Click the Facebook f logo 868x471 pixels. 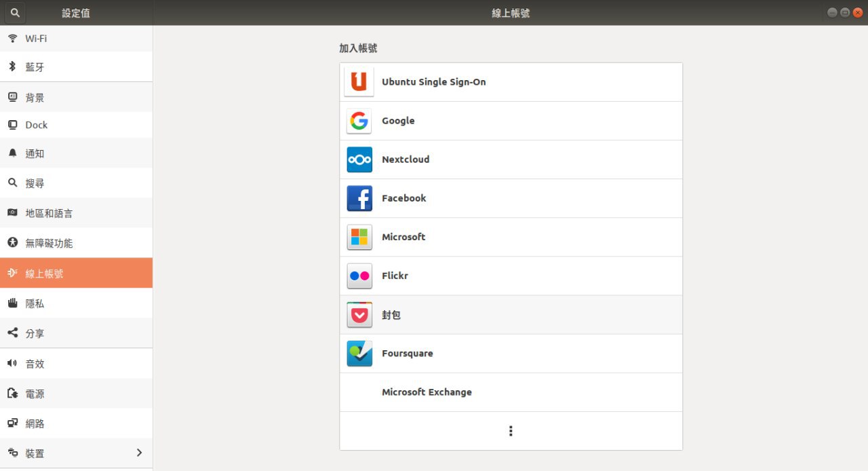[359, 198]
